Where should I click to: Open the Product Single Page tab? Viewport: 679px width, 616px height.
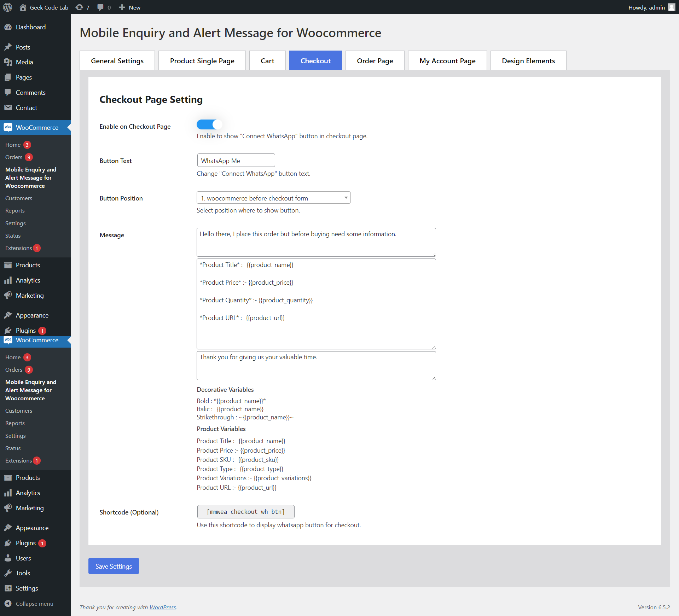click(202, 61)
